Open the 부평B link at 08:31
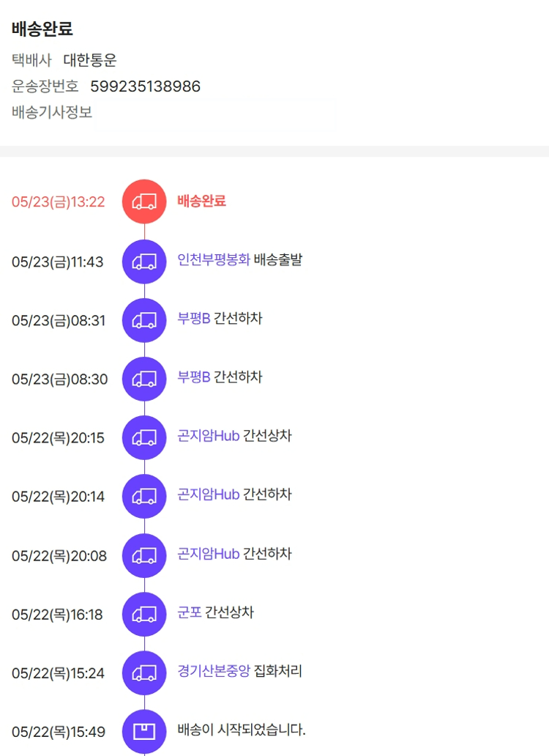The height and width of the screenshot is (756, 549). click(194, 319)
